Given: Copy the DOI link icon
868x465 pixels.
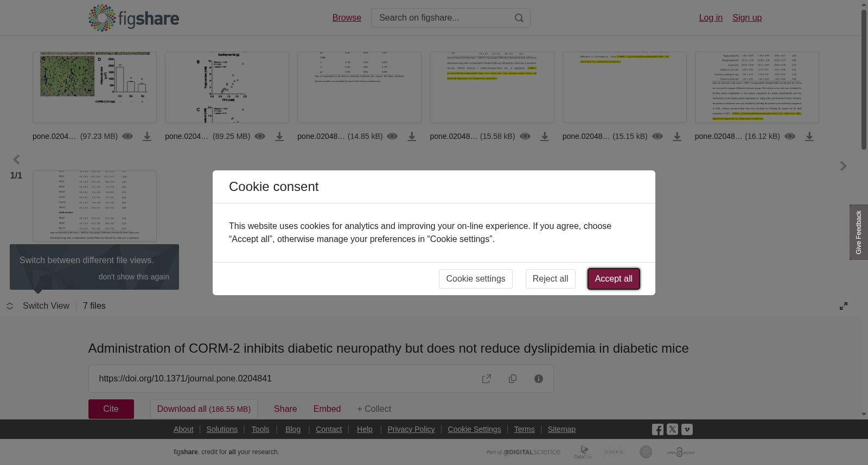Looking at the screenshot, I should pos(513,379).
